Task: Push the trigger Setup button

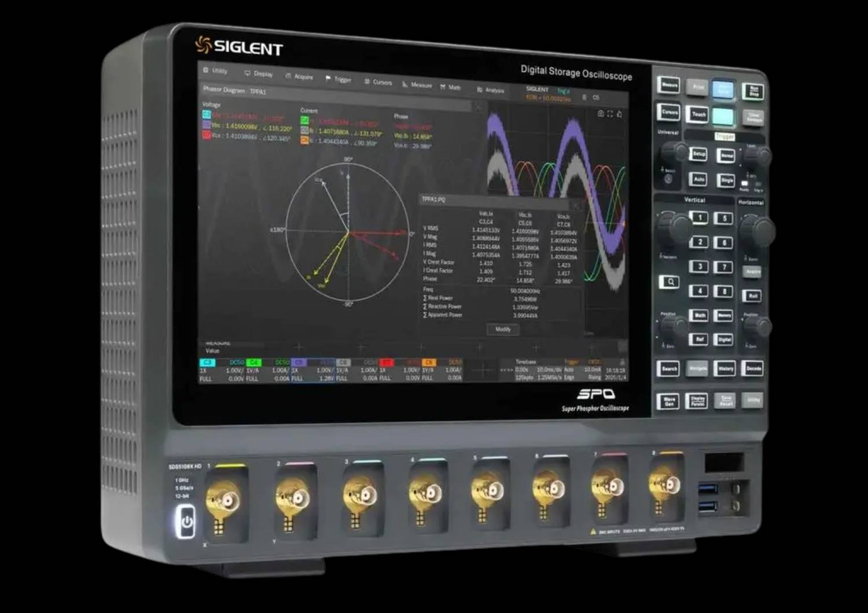Action: pyautogui.click(x=699, y=154)
